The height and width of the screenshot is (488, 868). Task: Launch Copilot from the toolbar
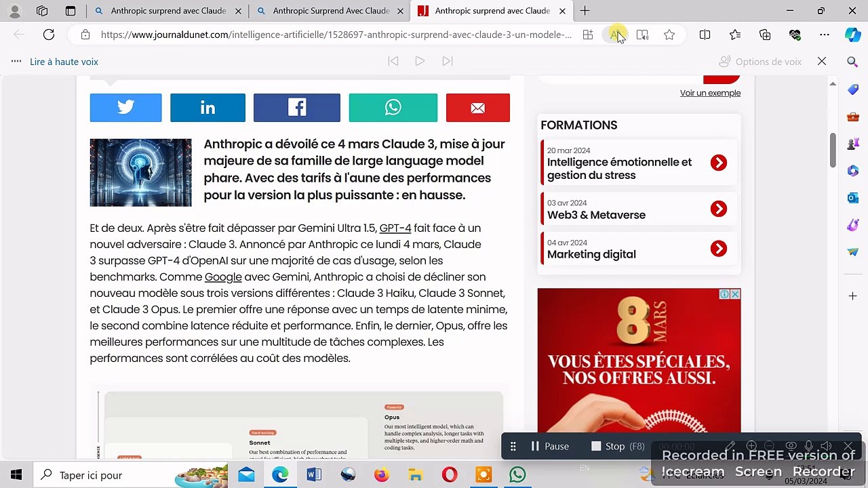[853, 35]
